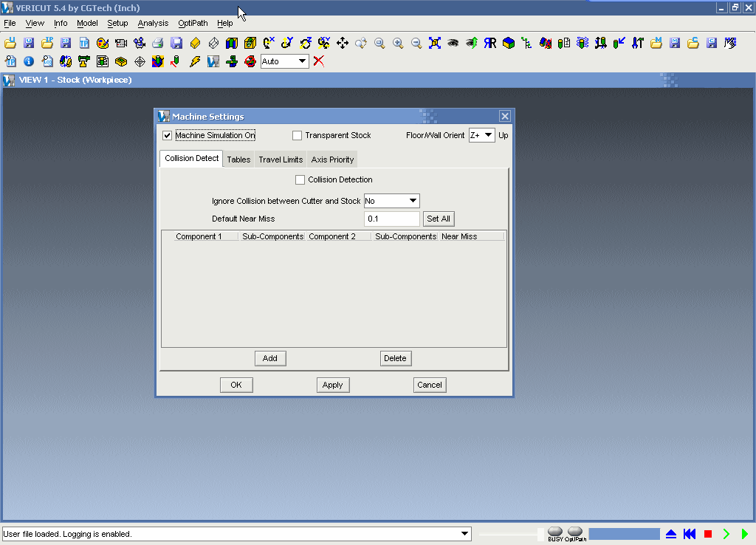Click the green Play to End button

[x=745, y=534]
